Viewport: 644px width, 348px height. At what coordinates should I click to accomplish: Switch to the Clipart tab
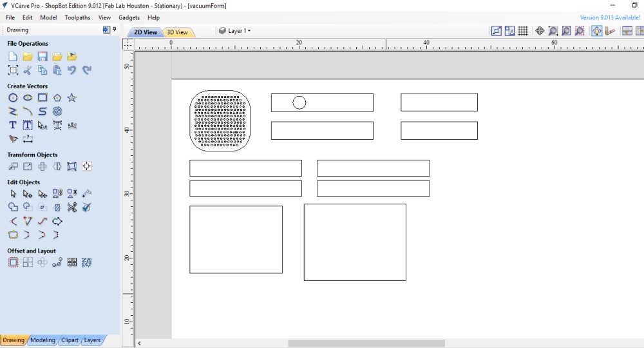(70, 340)
